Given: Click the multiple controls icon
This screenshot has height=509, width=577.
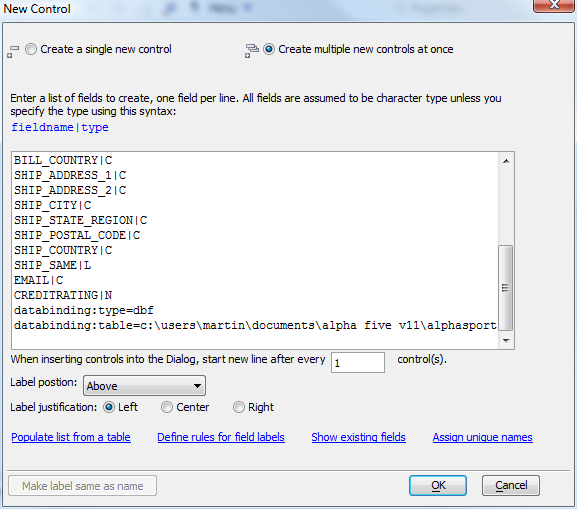Looking at the screenshot, I should coord(252,51).
